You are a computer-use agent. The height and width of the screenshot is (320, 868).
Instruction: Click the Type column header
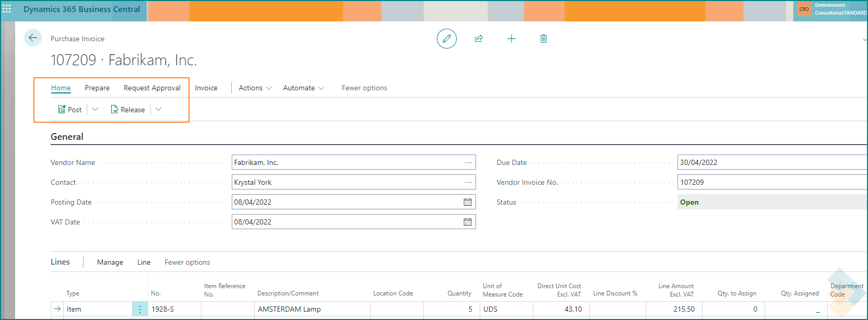[x=73, y=293]
